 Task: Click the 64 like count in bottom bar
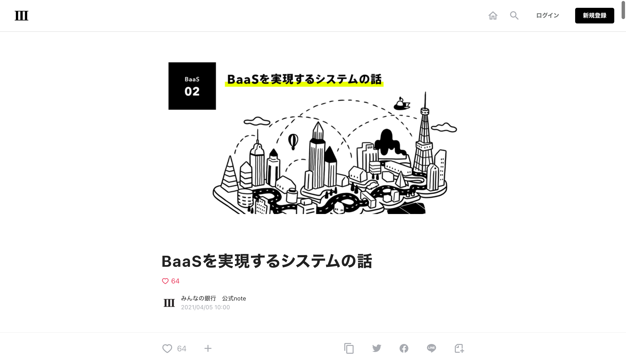pos(182,349)
